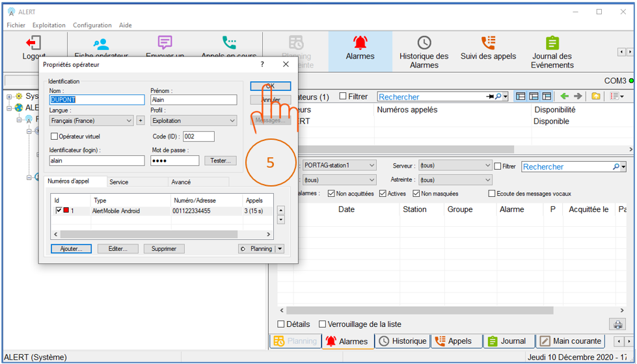The width and height of the screenshot is (637, 364).
Task: Click the green back arrow icon
Action: (x=564, y=96)
